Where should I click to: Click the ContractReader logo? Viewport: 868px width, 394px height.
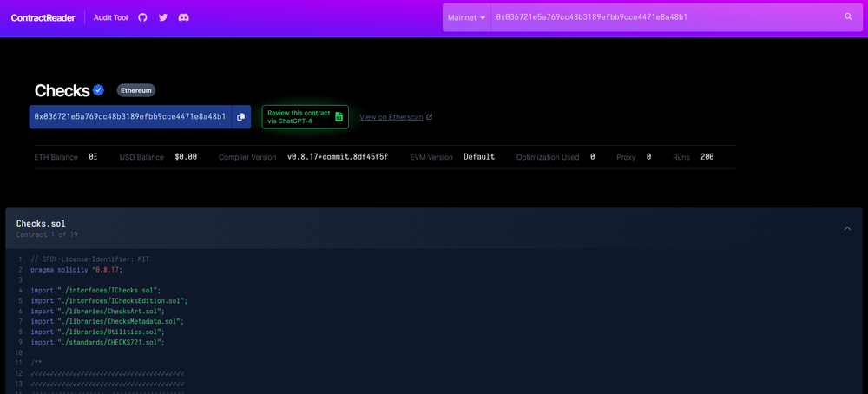pos(43,17)
